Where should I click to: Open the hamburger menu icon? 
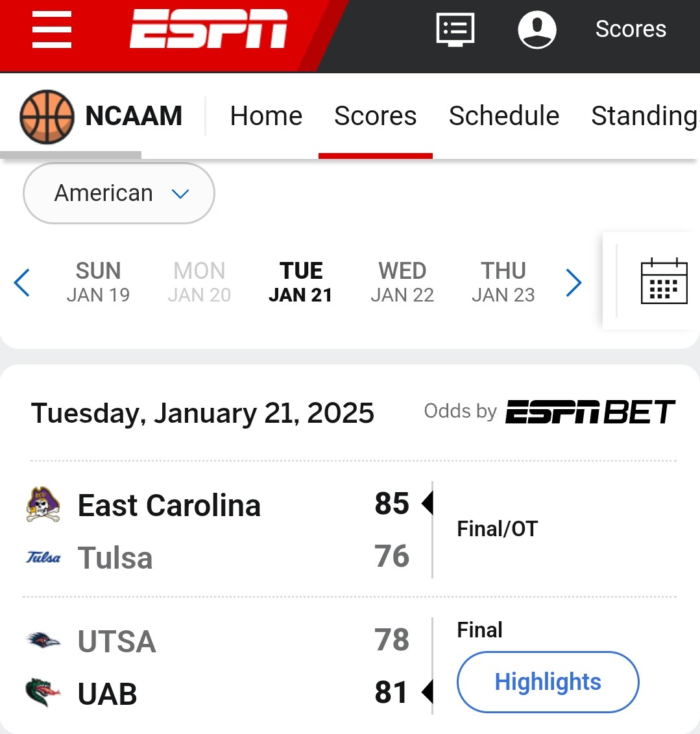51,29
